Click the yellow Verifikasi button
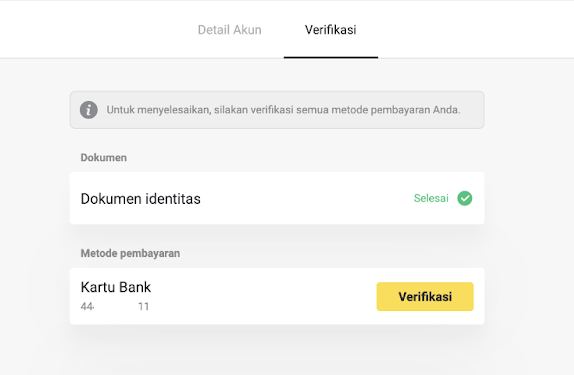Screen dimensions: 574x375 tap(425, 297)
